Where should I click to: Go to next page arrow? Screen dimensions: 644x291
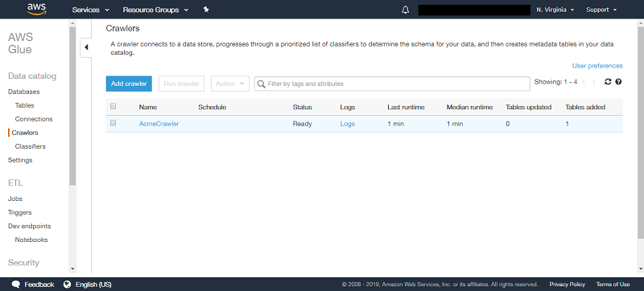pos(593,82)
